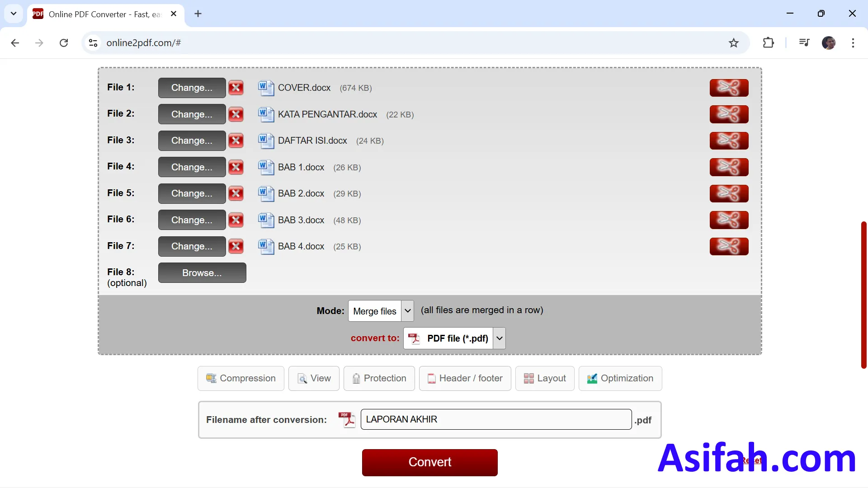The image size is (868, 488).
Task: Remove BAB 1.docx with red X icon
Action: click(236, 167)
